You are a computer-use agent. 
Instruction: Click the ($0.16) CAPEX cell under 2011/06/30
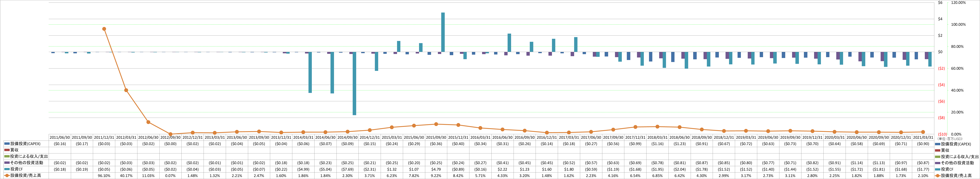click(x=60, y=144)
